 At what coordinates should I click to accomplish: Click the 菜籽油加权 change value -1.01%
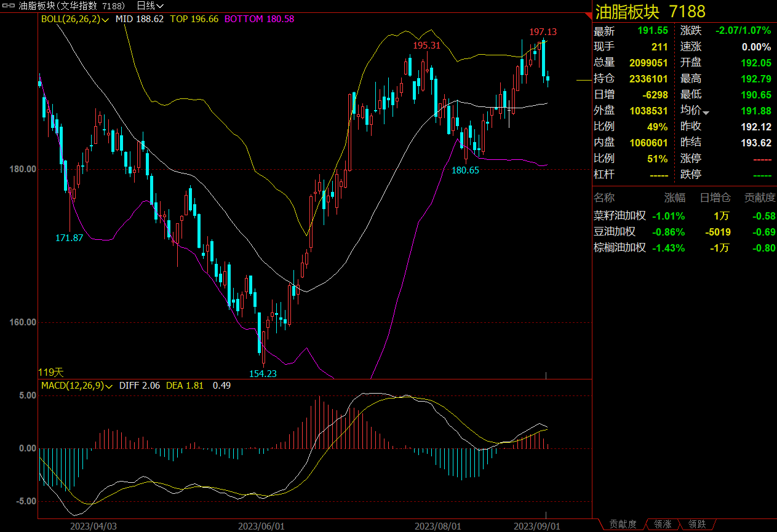(x=669, y=216)
